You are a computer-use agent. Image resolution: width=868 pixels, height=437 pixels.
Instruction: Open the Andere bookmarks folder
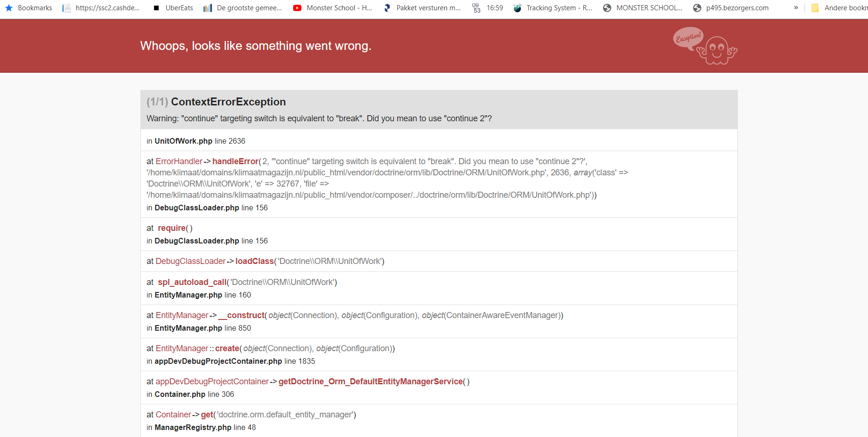point(840,8)
